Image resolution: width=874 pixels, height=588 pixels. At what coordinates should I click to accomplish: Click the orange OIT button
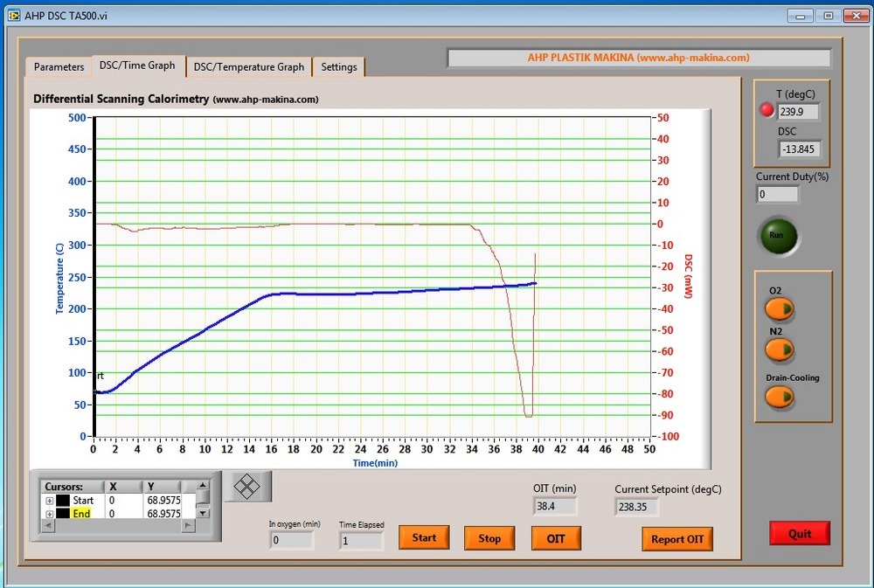pos(556,538)
